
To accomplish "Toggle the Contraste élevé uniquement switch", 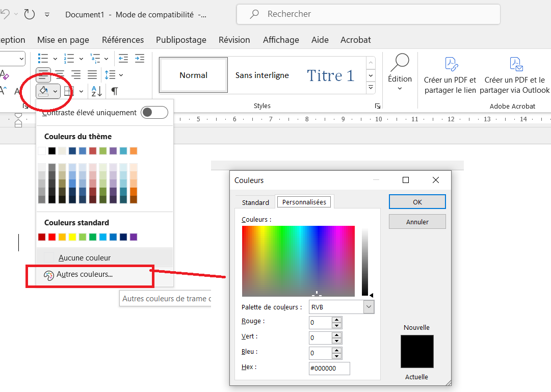I will 154,113.
